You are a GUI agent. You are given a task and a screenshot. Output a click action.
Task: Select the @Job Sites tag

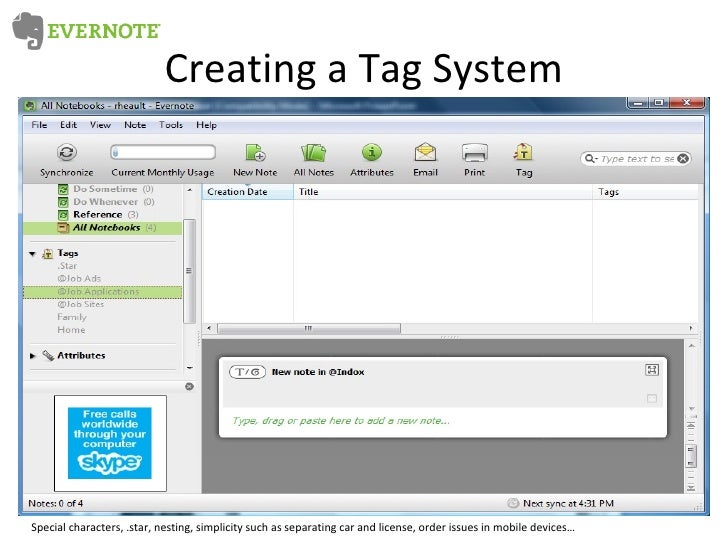click(x=80, y=305)
